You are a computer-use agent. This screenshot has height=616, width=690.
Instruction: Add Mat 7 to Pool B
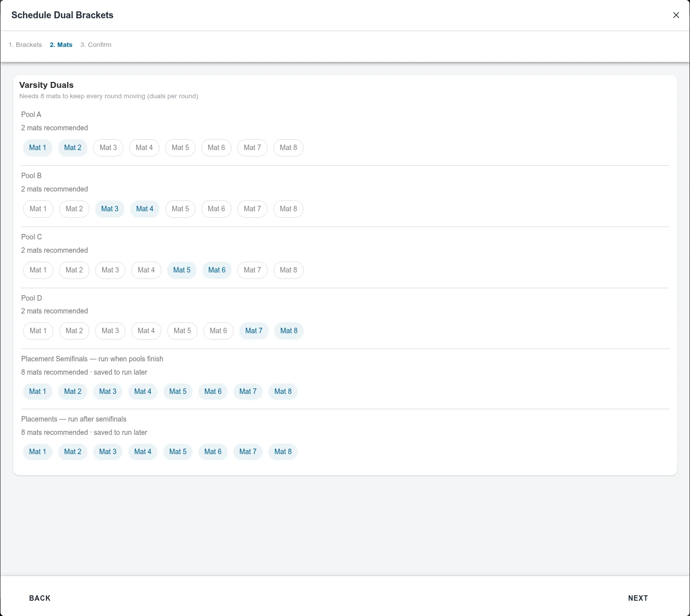pos(252,209)
